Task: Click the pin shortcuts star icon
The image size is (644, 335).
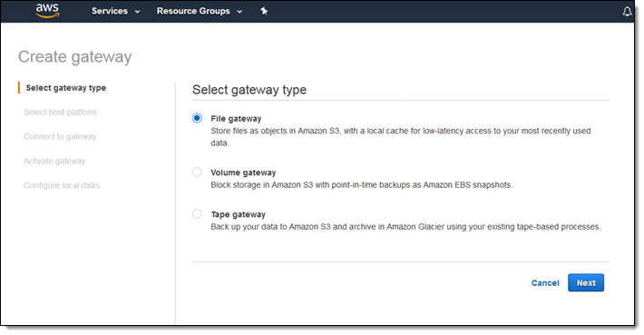Action: point(264,11)
